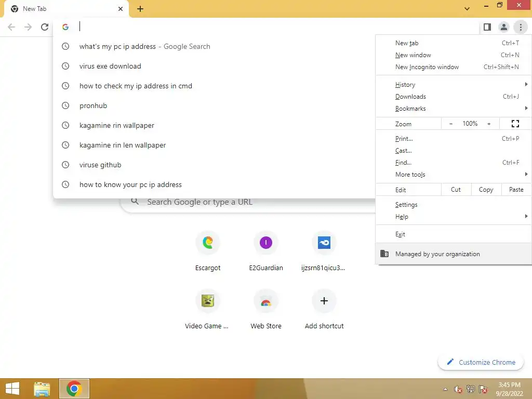
Task: Select suggestion virus exe download
Action: click(x=214, y=66)
